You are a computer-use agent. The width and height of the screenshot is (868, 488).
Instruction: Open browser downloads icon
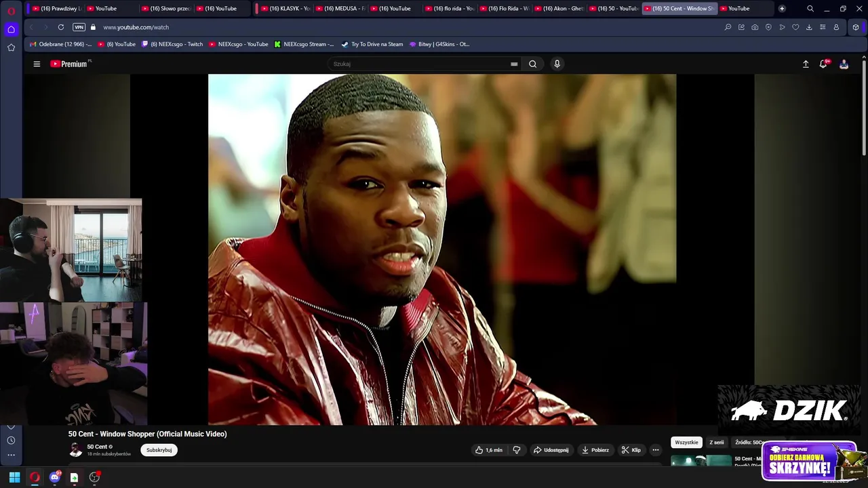point(809,27)
